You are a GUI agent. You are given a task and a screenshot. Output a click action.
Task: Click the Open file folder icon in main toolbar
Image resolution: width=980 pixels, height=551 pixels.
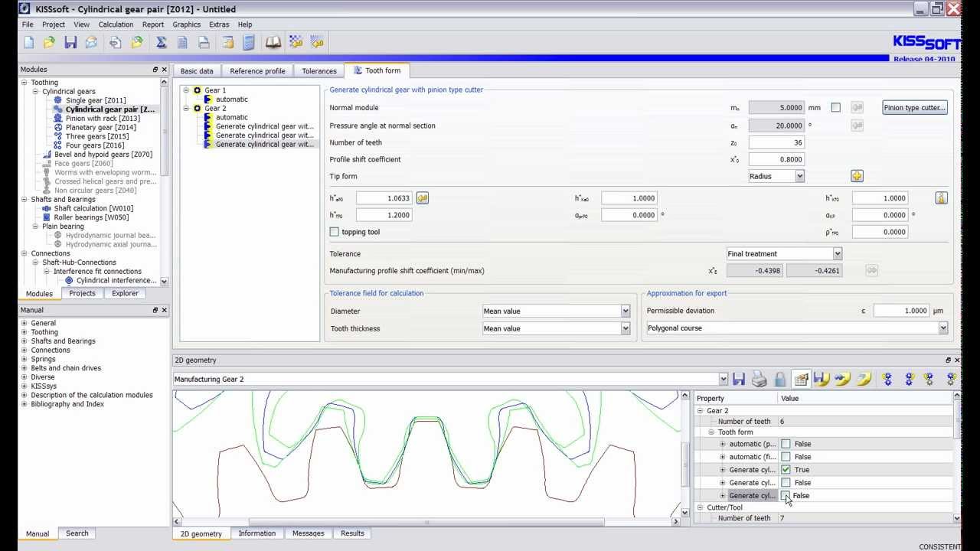point(49,42)
